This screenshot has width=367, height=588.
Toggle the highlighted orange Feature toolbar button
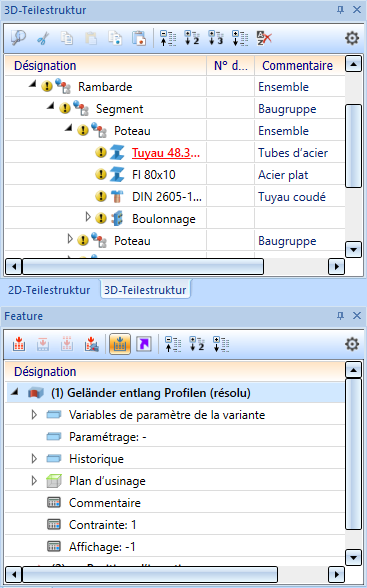point(120,344)
